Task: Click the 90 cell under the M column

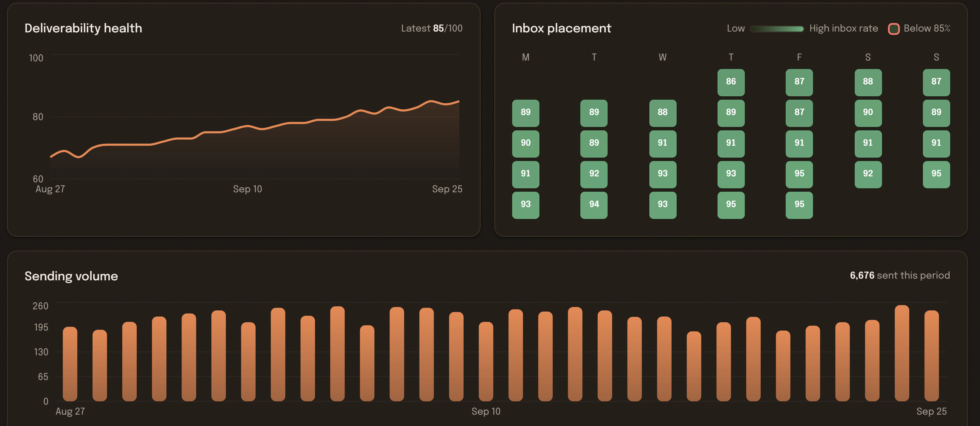Action: (x=526, y=144)
